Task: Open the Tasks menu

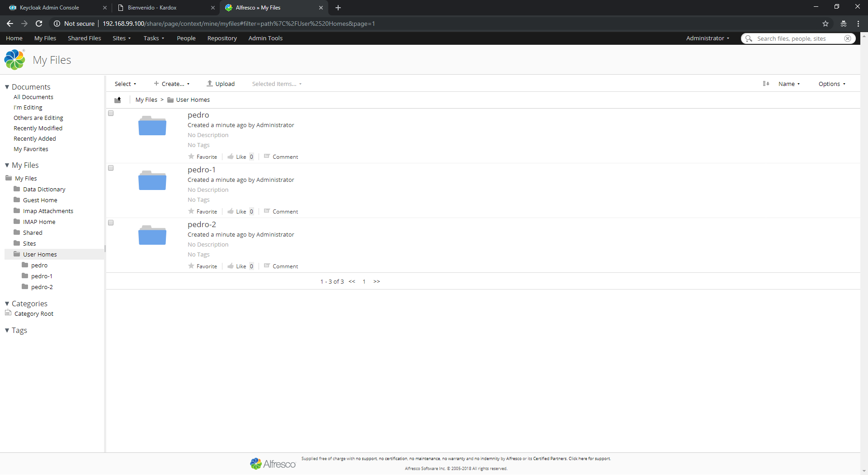Action: point(154,38)
